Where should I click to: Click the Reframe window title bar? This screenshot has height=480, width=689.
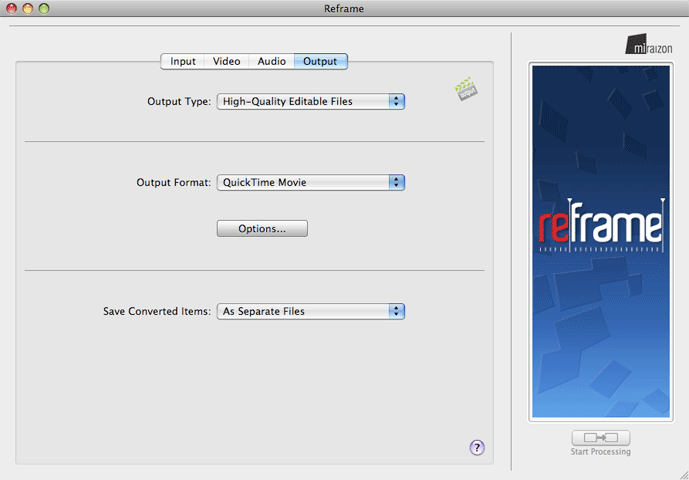344,8
